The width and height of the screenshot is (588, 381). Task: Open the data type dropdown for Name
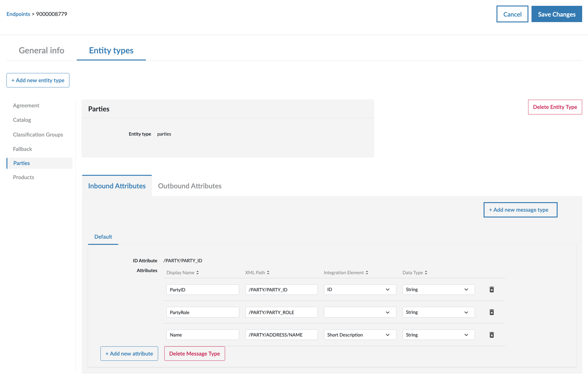438,335
